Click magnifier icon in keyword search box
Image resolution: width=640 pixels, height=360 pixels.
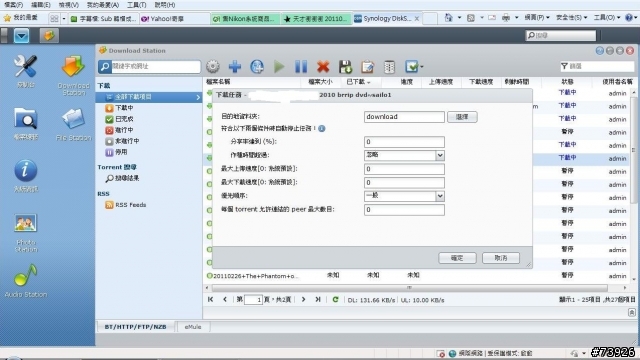tap(104, 67)
